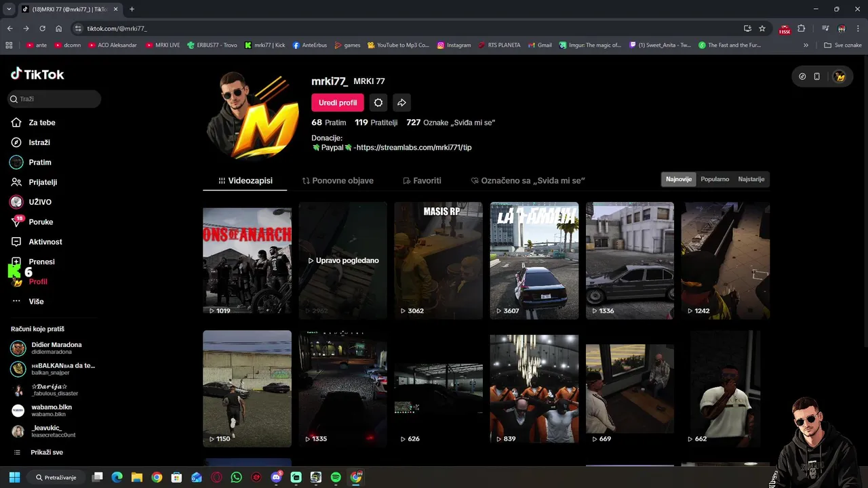Bookmark this page with star icon
This screenshot has width=868, height=488.
(x=762, y=28)
